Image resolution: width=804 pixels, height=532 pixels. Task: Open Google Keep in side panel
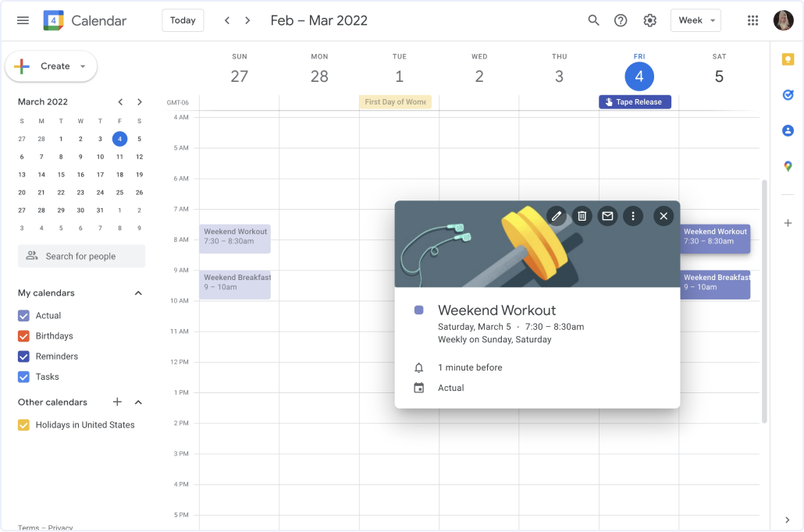(x=788, y=59)
